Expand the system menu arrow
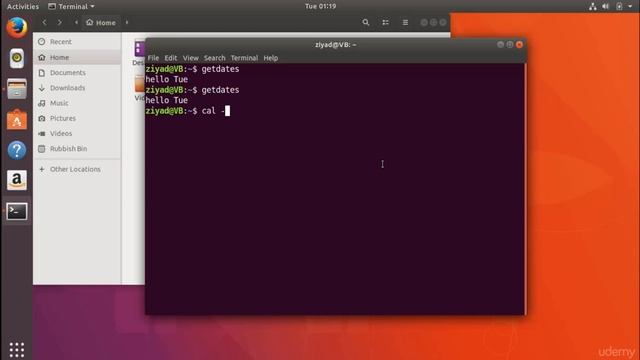 (x=630, y=7)
